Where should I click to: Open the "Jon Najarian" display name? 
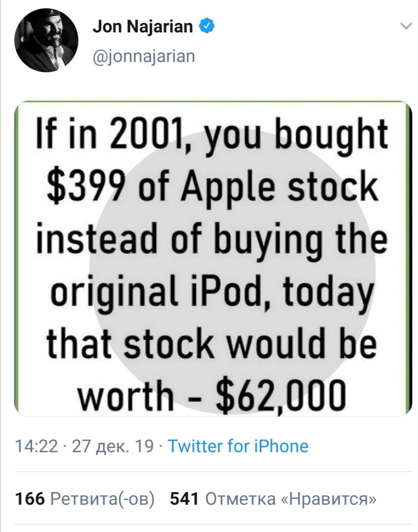pos(143,27)
